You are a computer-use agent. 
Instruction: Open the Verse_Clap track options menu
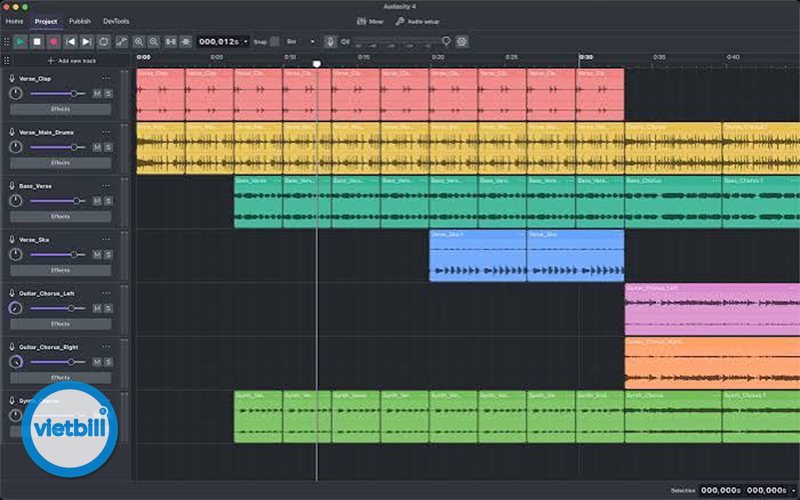106,78
